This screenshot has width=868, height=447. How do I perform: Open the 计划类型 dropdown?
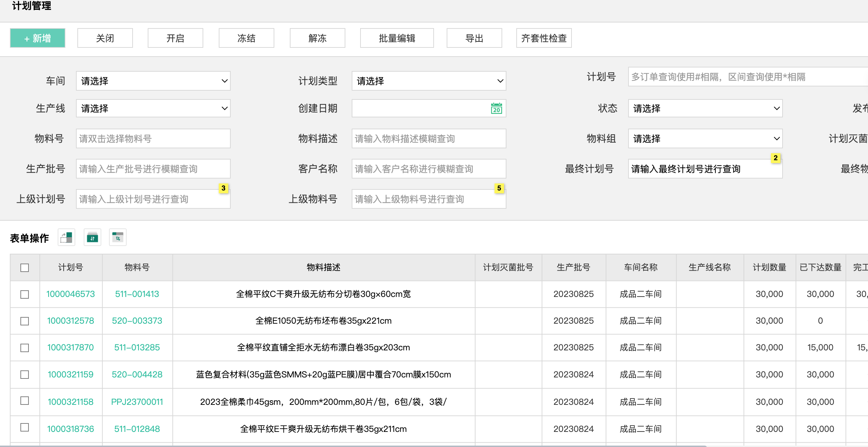429,81
